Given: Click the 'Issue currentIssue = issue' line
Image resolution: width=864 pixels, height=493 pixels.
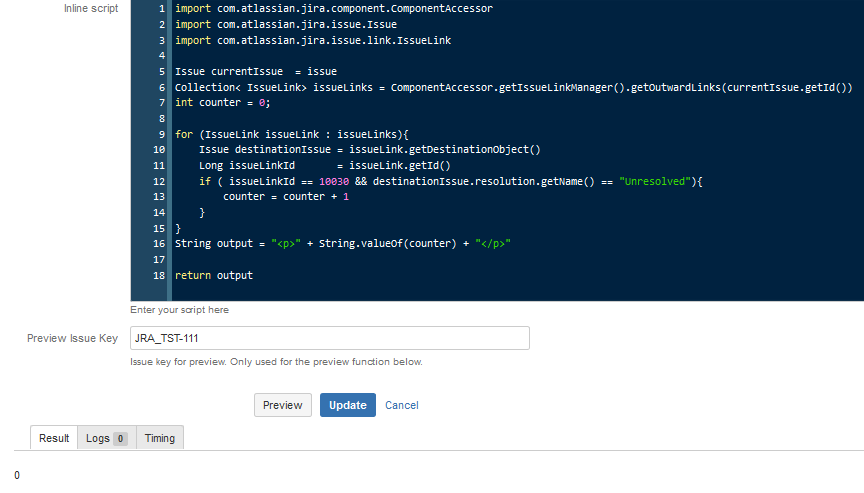Looking at the screenshot, I should click(x=256, y=72).
